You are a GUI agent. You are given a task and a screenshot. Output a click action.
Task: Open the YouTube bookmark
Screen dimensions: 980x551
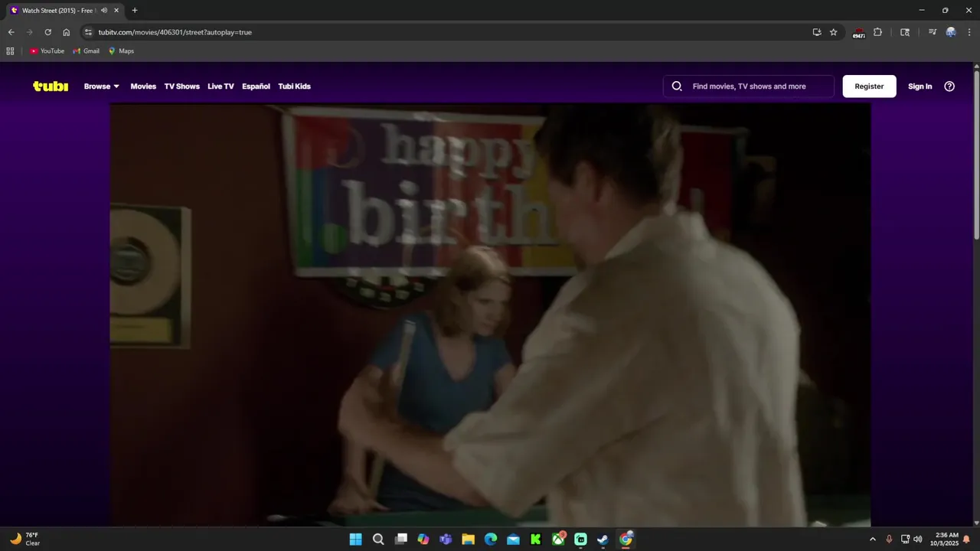pyautogui.click(x=47, y=51)
